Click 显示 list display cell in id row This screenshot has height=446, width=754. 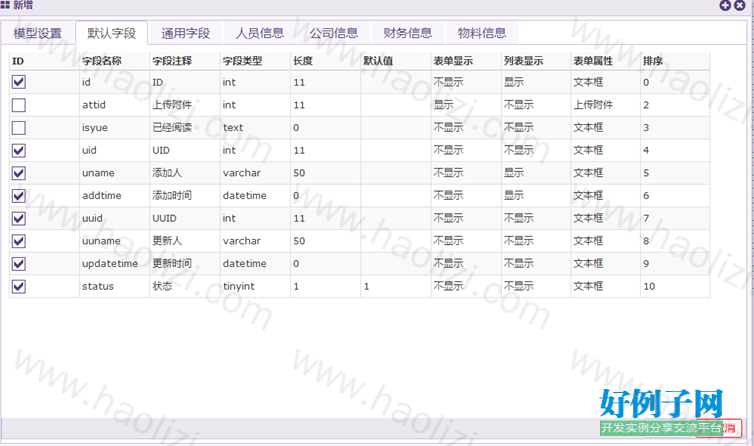coord(536,82)
